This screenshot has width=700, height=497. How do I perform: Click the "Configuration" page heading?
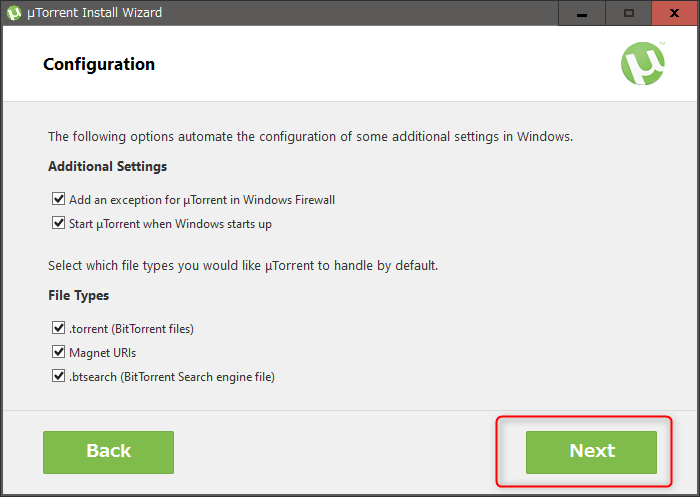pos(99,65)
